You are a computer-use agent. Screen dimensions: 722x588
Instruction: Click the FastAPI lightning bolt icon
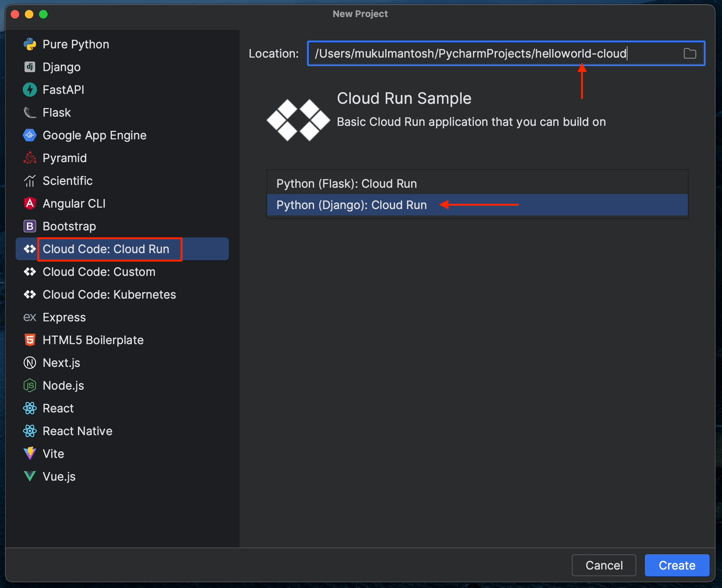point(30,90)
